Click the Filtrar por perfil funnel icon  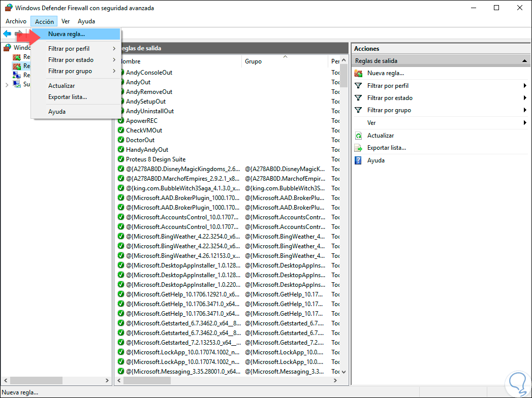[x=358, y=86]
